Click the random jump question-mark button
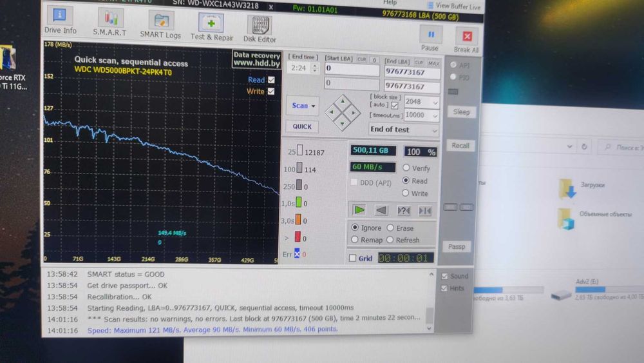This screenshot has width=644, height=363. pos(403,211)
